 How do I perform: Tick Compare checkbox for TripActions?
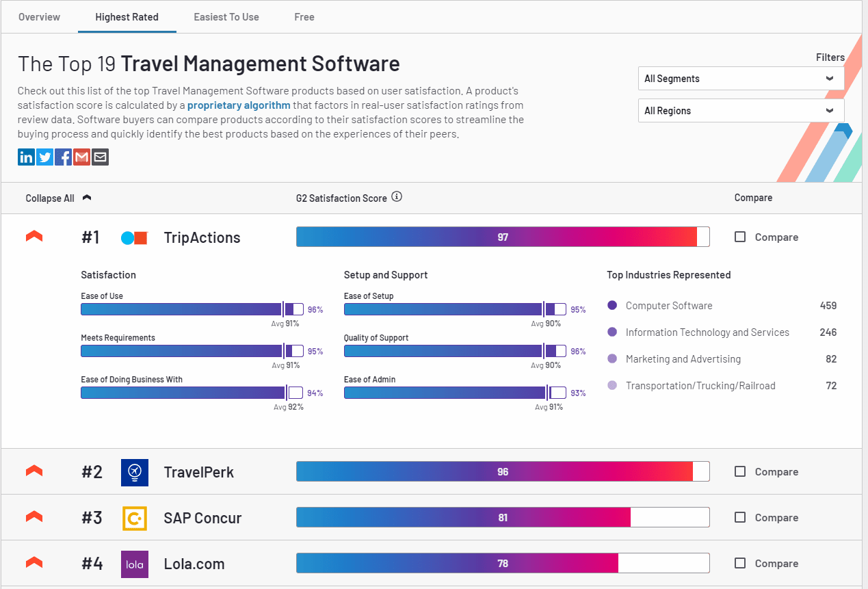click(740, 237)
